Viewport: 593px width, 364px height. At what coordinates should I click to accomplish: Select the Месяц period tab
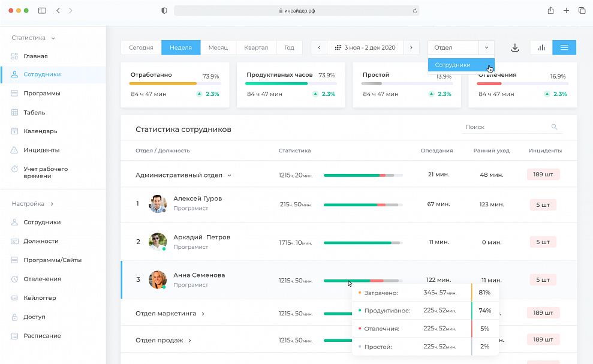click(218, 48)
